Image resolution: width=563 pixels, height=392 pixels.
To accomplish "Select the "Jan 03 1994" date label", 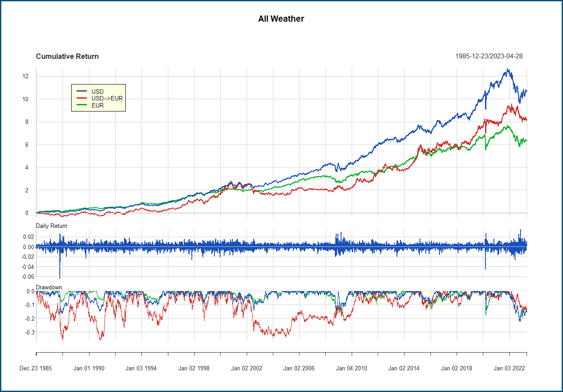I will (141, 368).
